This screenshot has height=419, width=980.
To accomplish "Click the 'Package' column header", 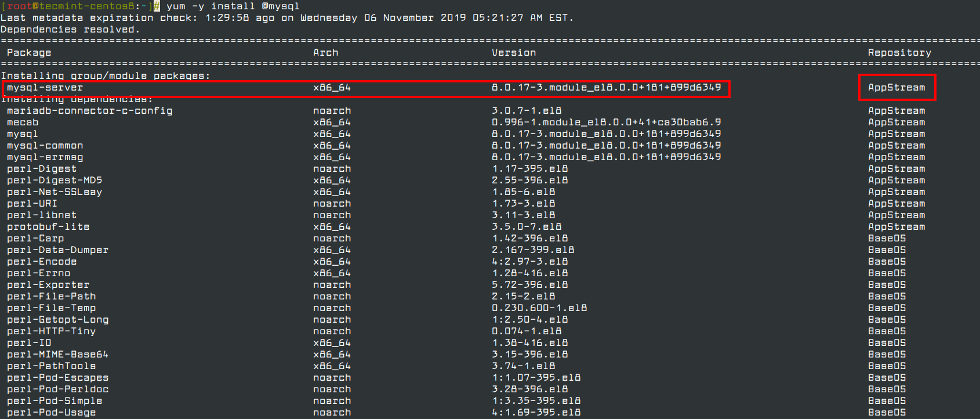I will click(x=29, y=53).
